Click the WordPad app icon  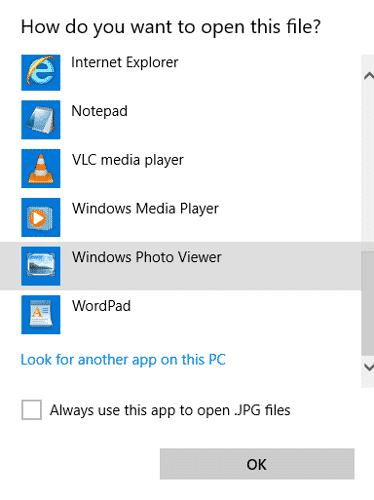coord(41,315)
